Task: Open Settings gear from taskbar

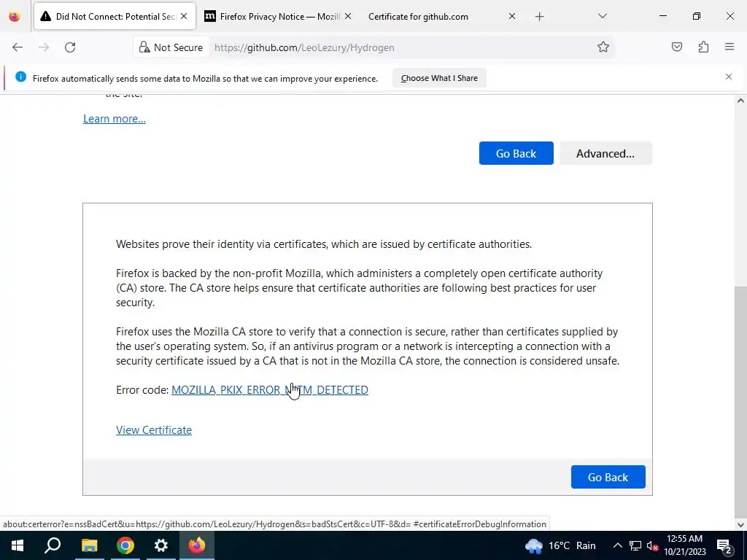Action: (161, 545)
